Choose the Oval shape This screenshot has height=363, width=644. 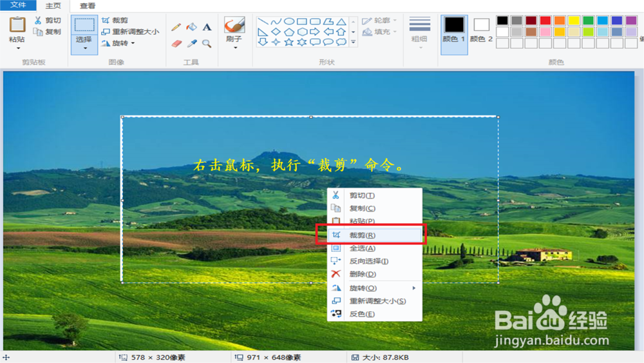[x=289, y=21]
